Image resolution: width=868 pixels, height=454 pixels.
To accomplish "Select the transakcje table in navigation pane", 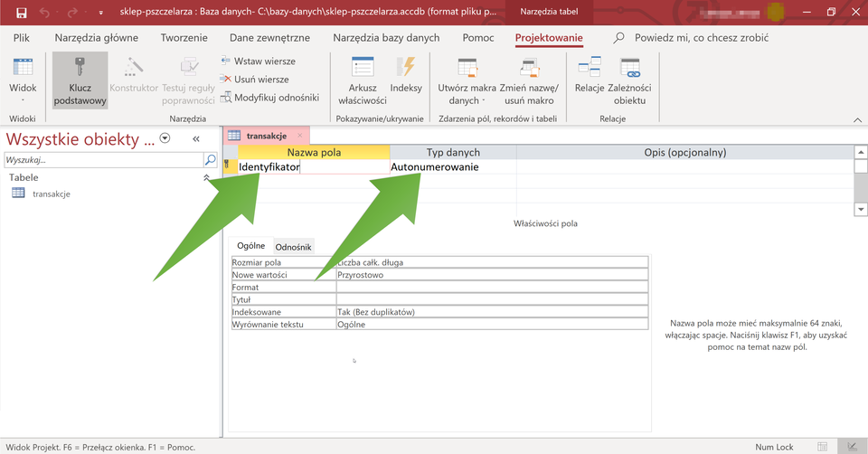I will [51, 194].
